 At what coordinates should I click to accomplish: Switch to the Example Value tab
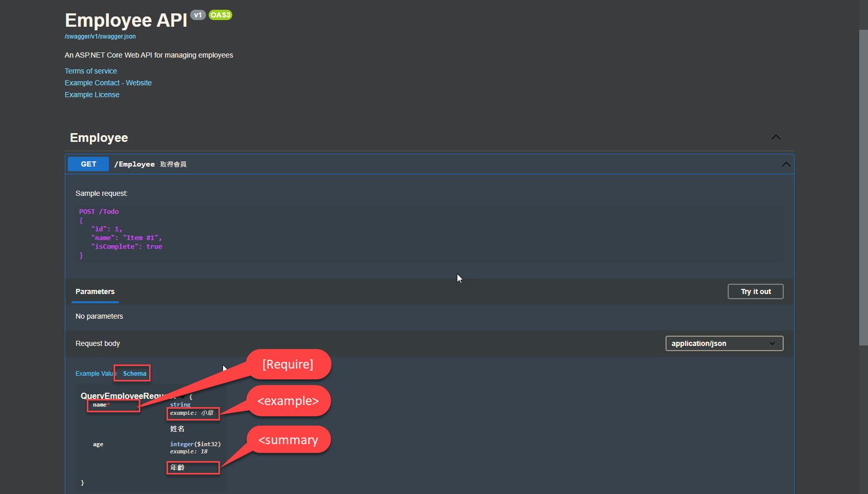tap(94, 374)
